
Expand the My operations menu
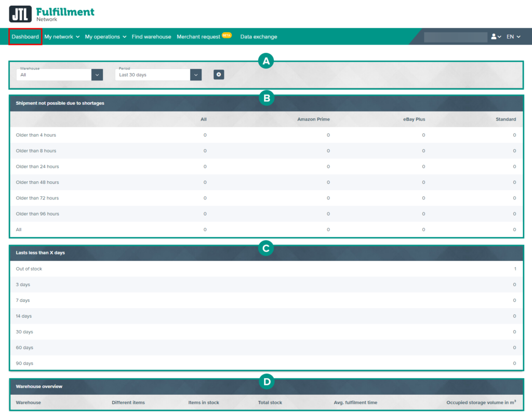pos(105,37)
